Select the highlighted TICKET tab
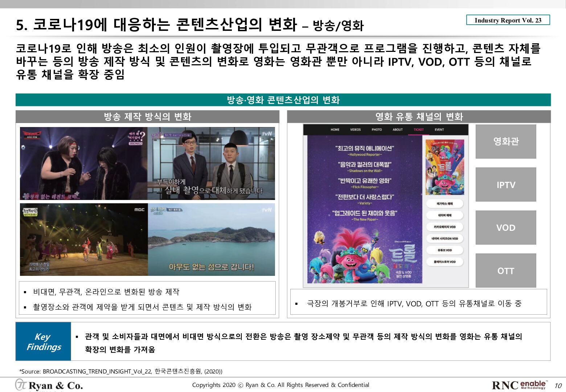 tap(418, 130)
